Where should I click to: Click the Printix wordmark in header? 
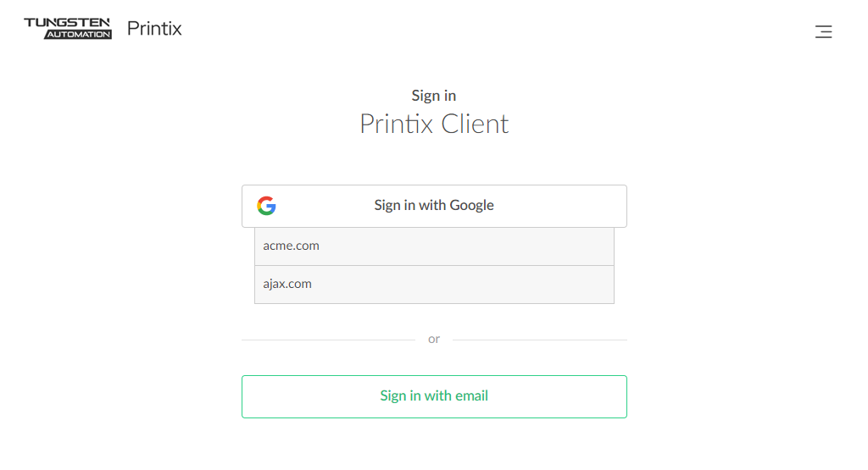154,29
